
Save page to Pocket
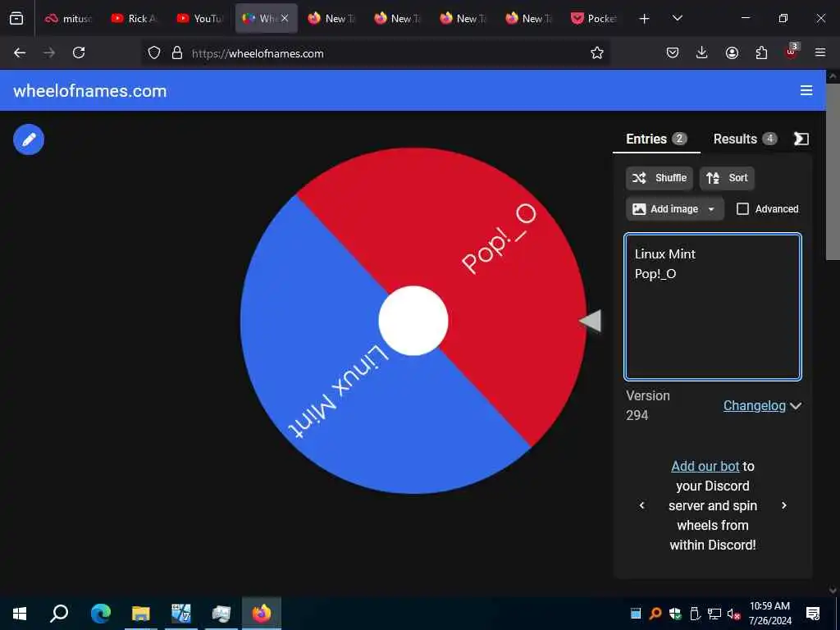pos(673,52)
